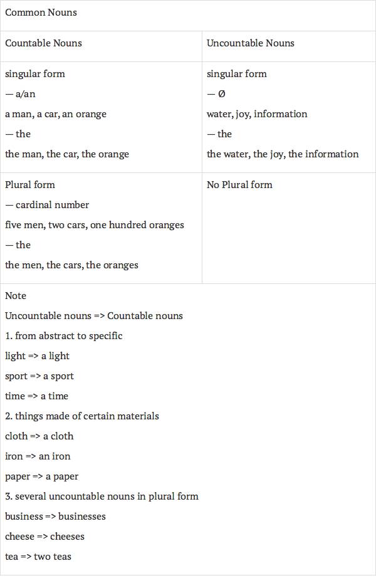Click the "Common Nouns" table heading

click(x=41, y=13)
